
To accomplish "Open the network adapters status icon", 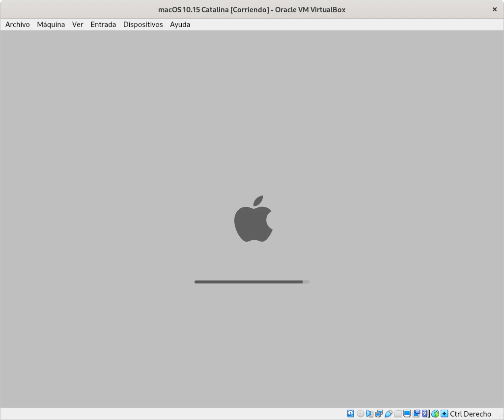I will (379, 414).
